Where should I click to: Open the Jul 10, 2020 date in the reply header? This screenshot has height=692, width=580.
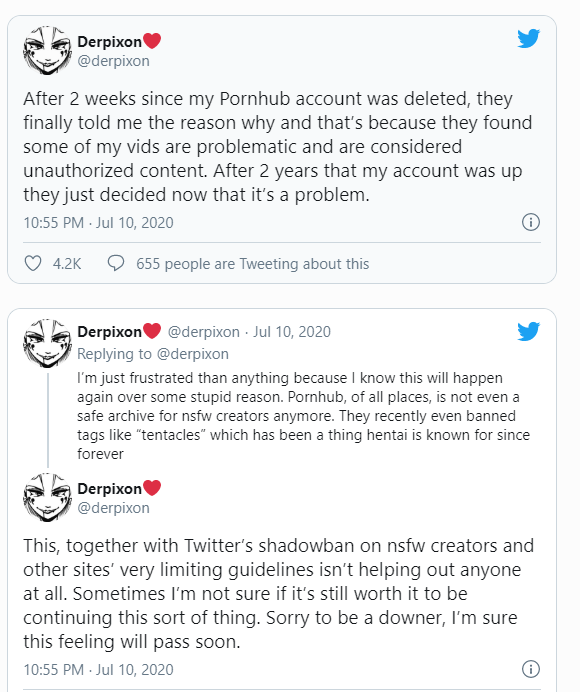(292, 332)
